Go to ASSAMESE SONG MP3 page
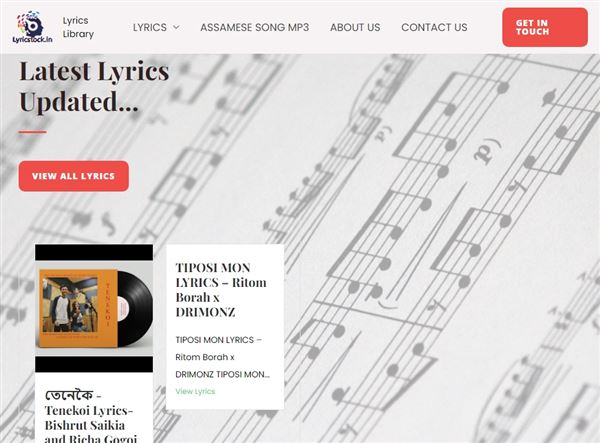Image resolution: width=600 pixels, height=443 pixels. coord(254,27)
